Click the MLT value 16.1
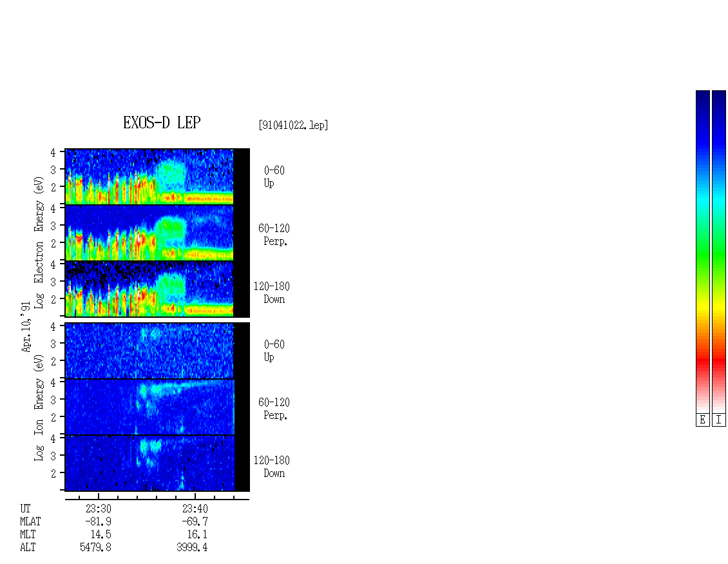This screenshot has width=728, height=564. (197, 535)
